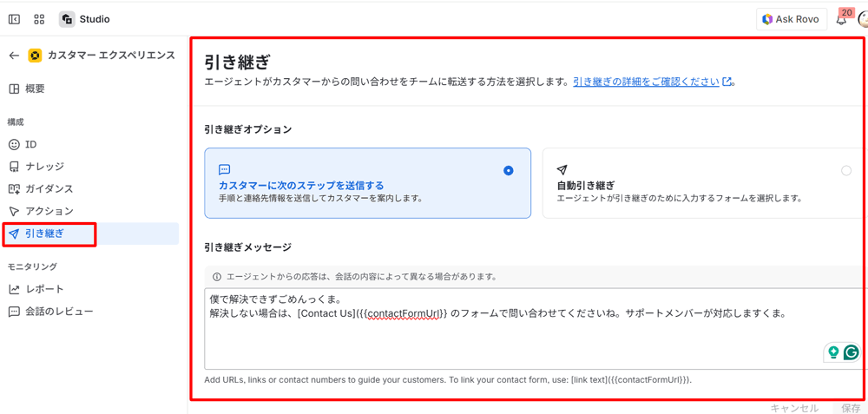Image resolution: width=868 pixels, height=414 pixels.
Task: Open the notifications bell with badge 20
Action: [x=841, y=19]
